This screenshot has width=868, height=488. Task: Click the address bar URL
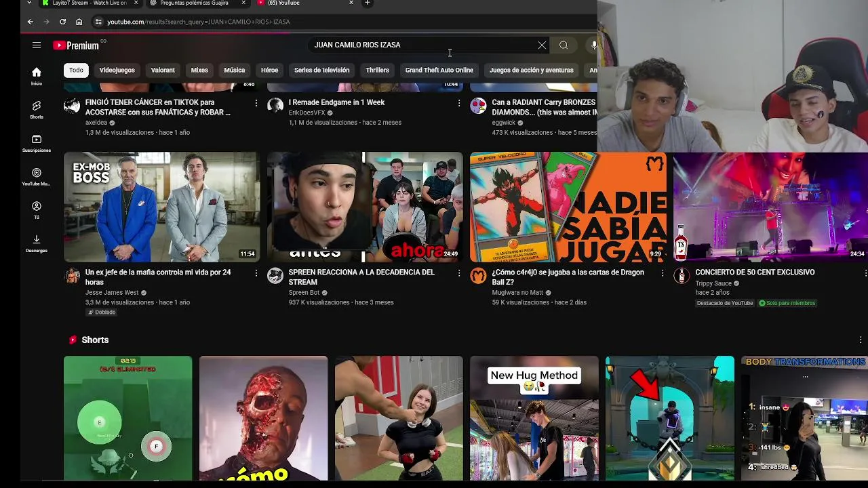tap(198, 22)
